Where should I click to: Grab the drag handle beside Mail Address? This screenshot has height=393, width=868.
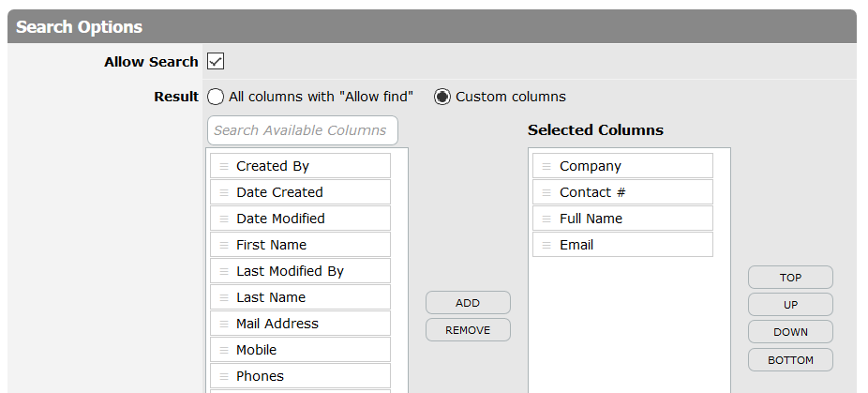pos(224,324)
